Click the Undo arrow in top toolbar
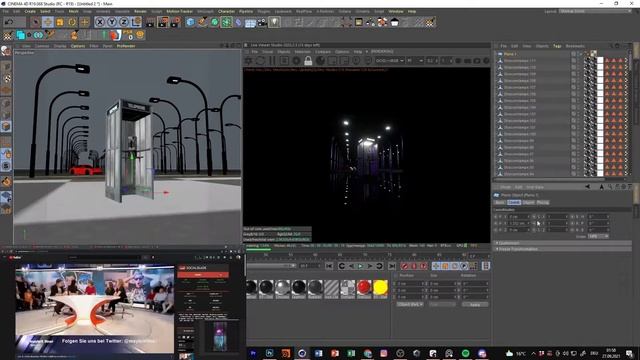Viewport: 640px width, 360px height. coord(9,22)
